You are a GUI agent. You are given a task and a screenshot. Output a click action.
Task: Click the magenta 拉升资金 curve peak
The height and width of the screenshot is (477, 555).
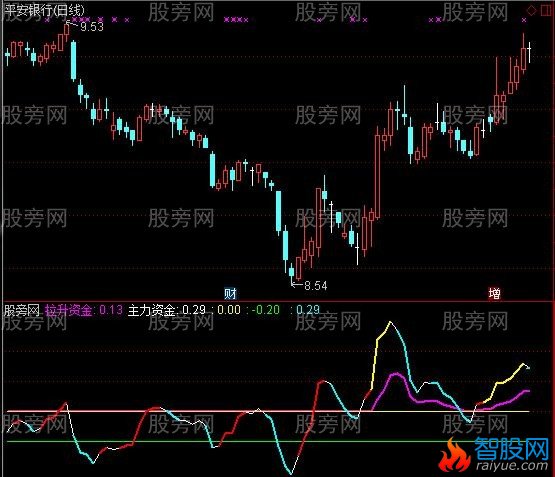[395, 374]
